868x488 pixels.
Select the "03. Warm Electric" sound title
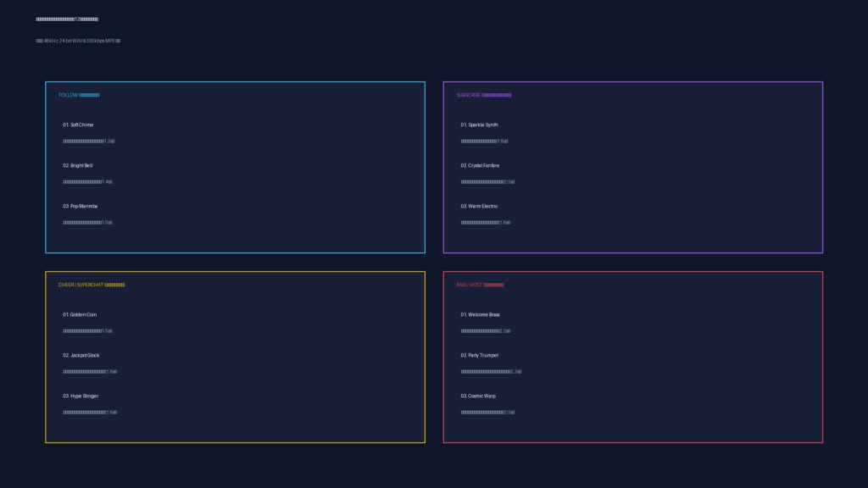point(480,207)
